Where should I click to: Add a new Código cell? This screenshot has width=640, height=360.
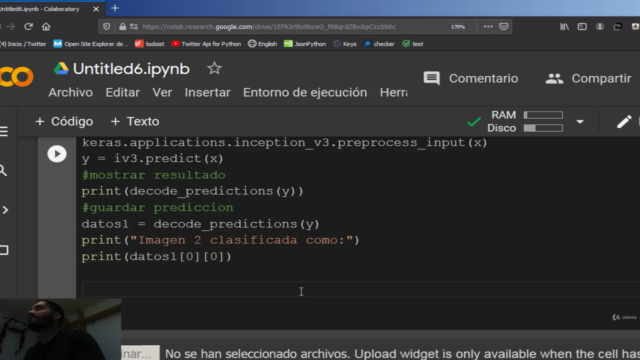tap(64, 122)
